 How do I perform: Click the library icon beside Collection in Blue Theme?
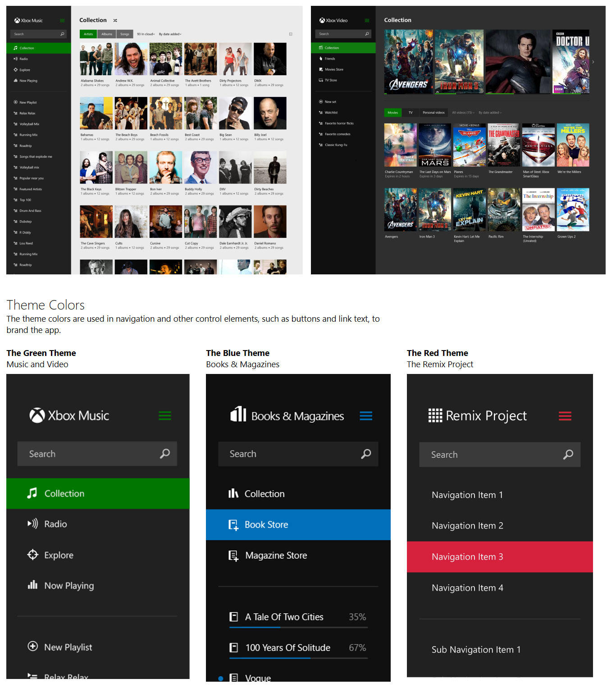[233, 493]
